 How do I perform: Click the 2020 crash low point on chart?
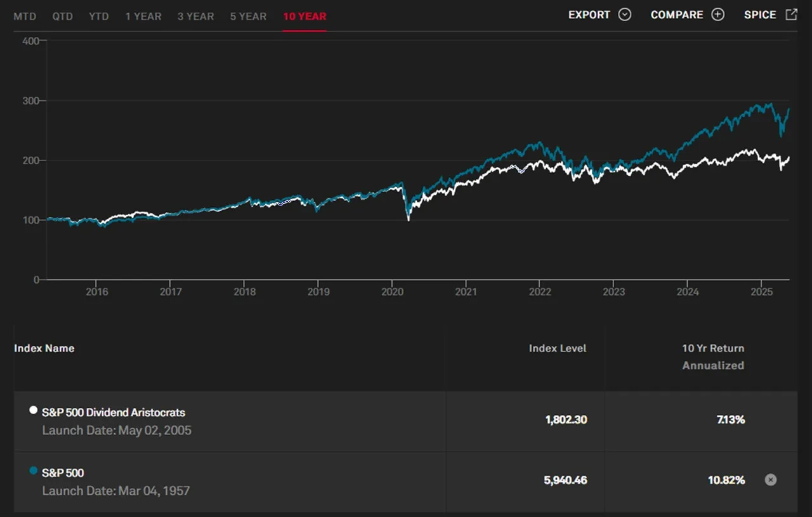pos(409,219)
